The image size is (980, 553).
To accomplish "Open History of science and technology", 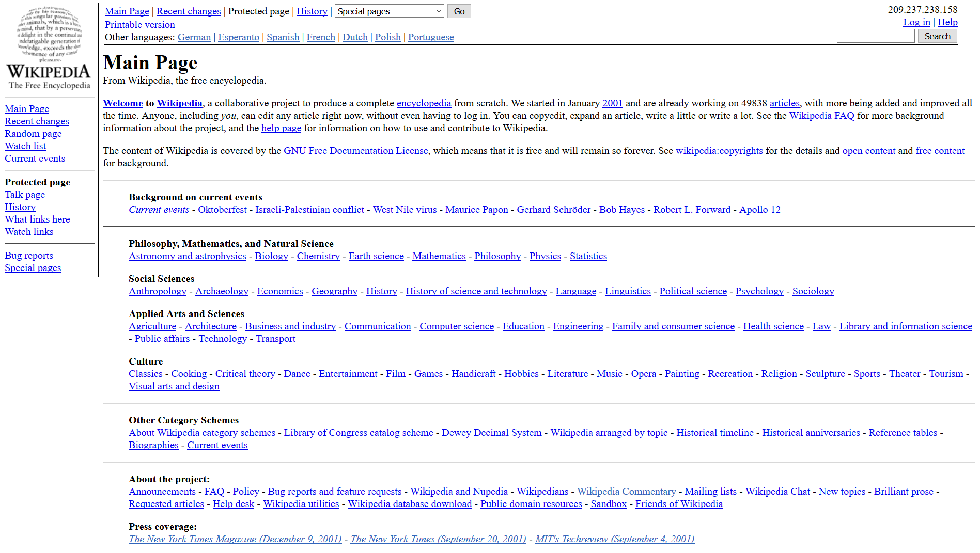I will [476, 291].
